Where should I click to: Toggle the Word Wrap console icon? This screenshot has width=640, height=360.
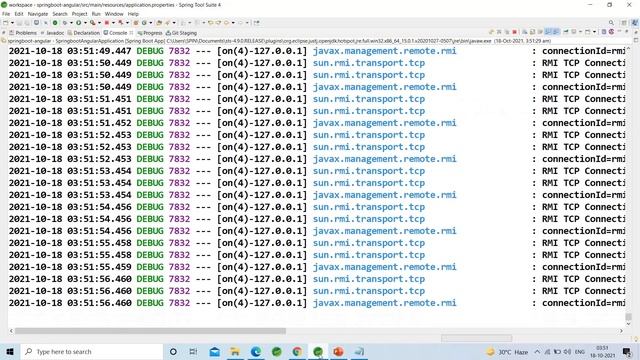pyautogui.click(x=540, y=32)
